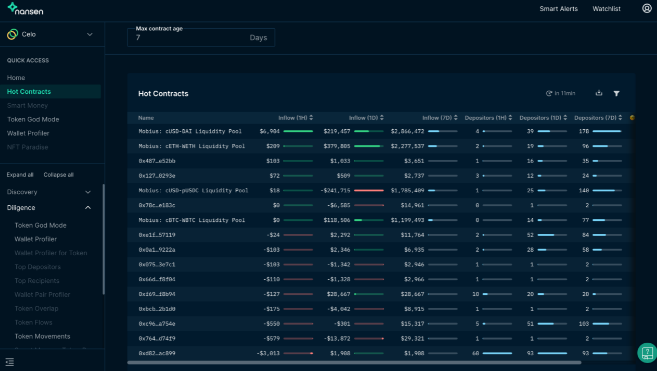
Task: Click Expand all
Action: [x=20, y=175]
